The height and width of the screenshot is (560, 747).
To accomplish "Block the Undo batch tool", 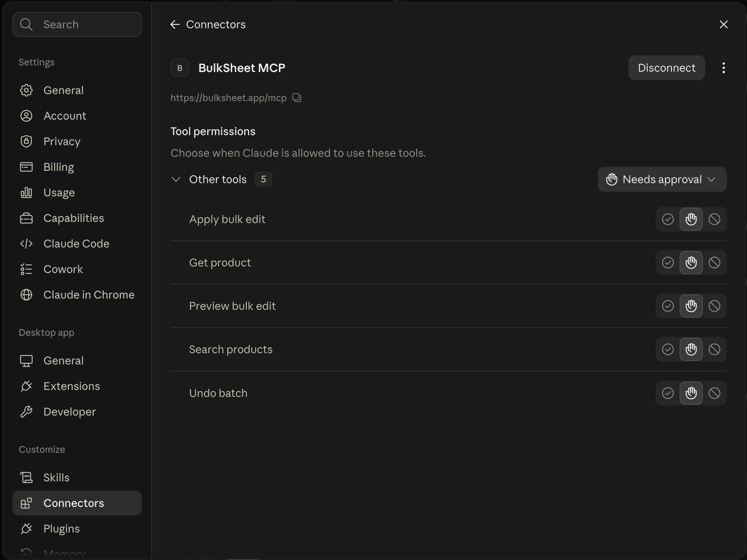I will 714,393.
